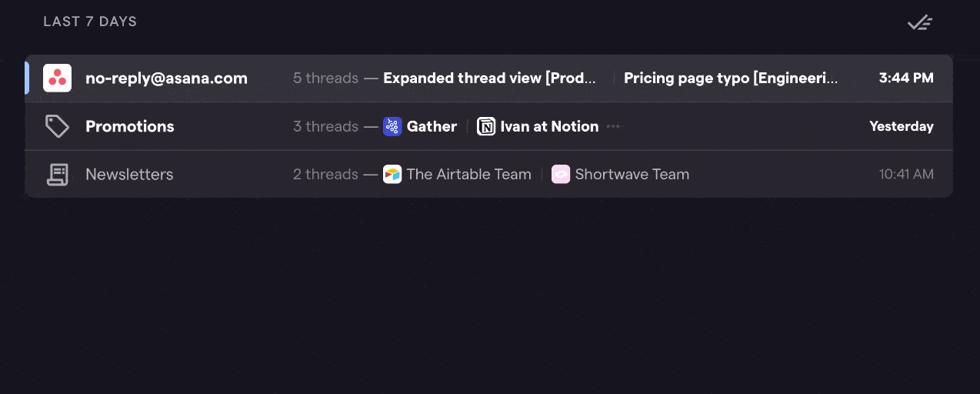Click the 10:41 AM timestamp on Newsletters
This screenshot has height=394, width=980.
[906, 175]
